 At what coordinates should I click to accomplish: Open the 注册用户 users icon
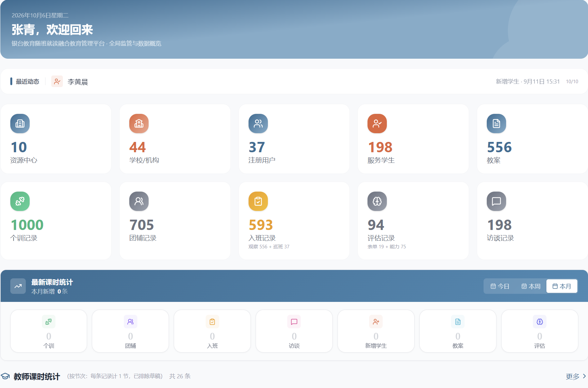[258, 124]
